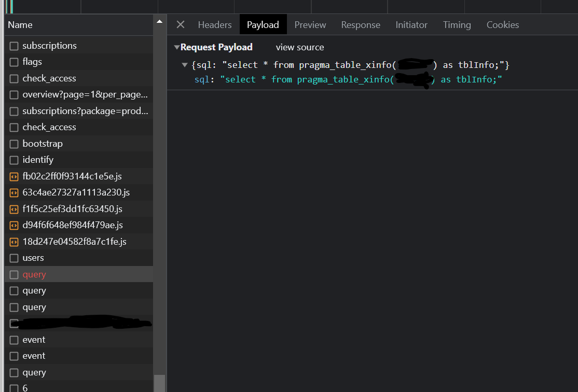
Task: Click the view source link
Action: 300,47
